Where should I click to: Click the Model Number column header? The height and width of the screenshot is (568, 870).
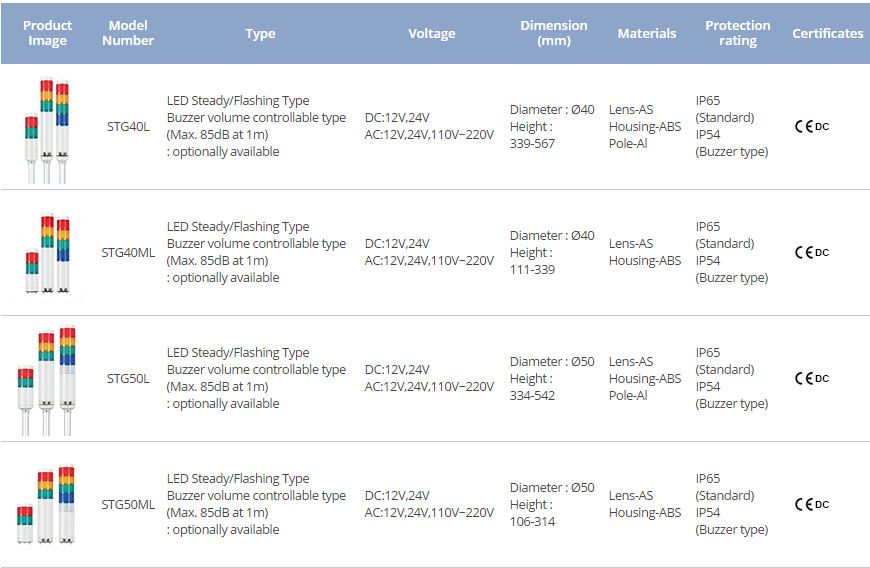point(128,33)
